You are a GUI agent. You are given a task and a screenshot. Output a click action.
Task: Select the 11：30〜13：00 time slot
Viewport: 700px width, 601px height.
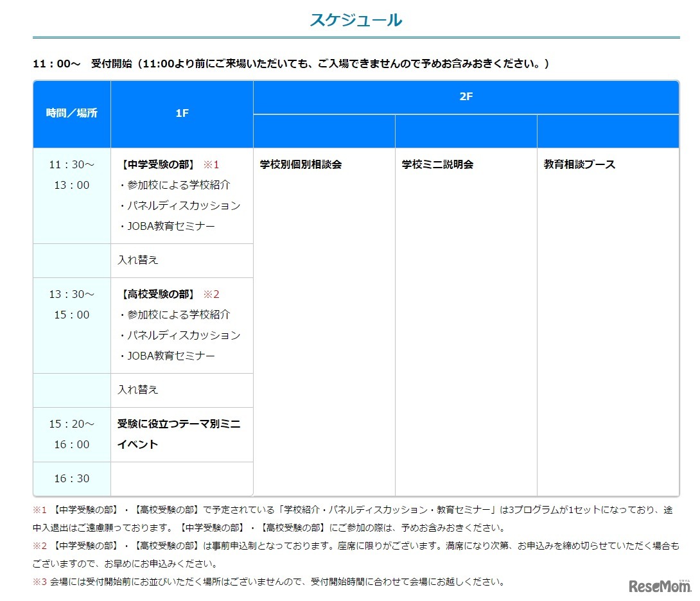point(71,175)
